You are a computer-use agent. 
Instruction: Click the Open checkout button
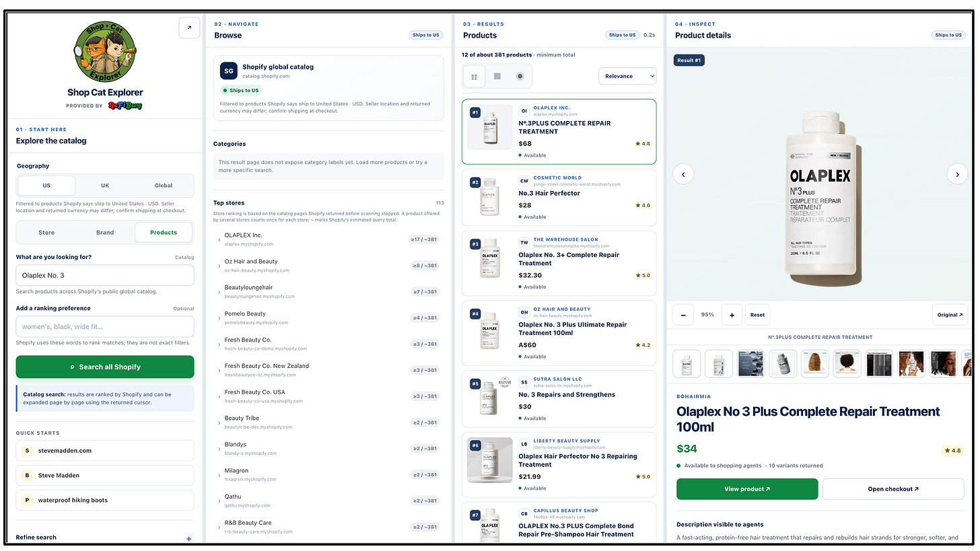(893, 489)
